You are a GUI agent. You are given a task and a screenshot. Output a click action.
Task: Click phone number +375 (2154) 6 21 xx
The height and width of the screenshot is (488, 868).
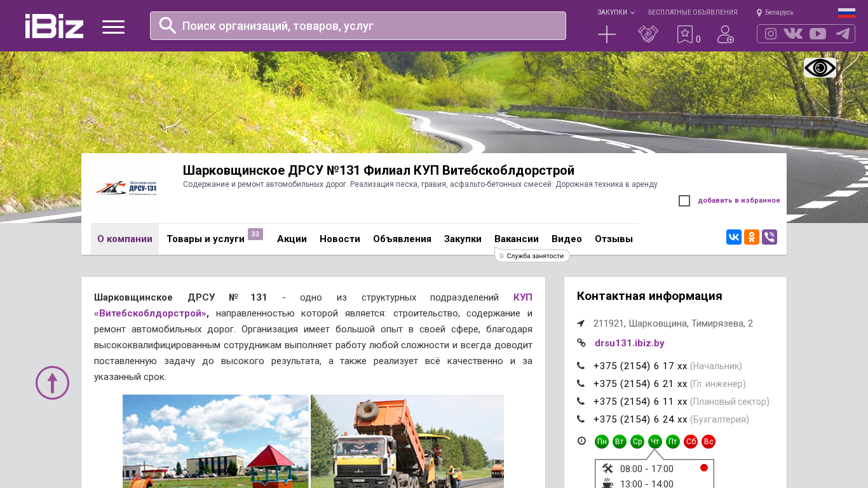[x=641, y=384]
